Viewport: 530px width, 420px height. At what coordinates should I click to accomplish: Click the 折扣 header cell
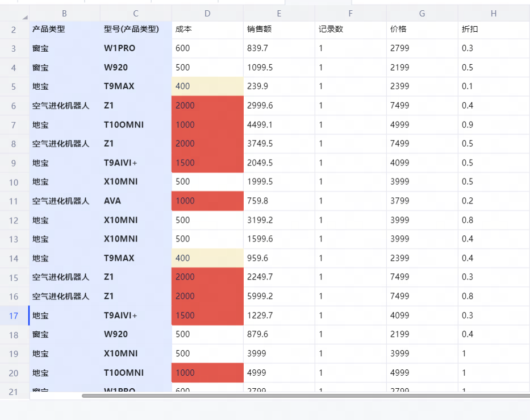[494, 30]
